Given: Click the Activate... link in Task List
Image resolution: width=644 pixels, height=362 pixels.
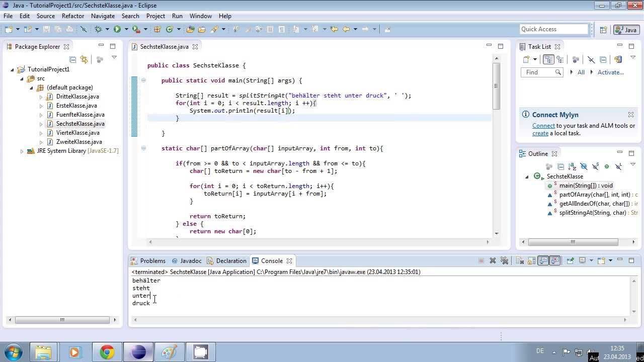Looking at the screenshot, I should coord(610,72).
